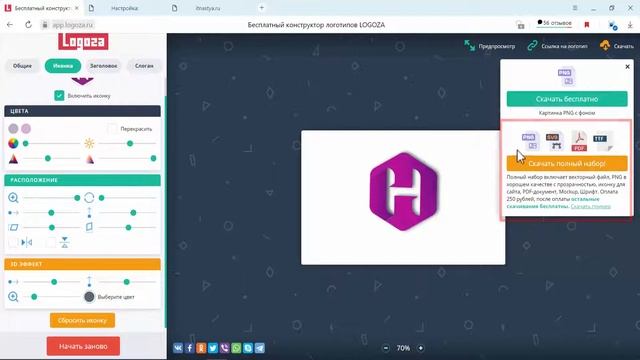The width and height of the screenshot is (640, 360).
Task: Open a new browser tab
Action: click(x=262, y=8)
